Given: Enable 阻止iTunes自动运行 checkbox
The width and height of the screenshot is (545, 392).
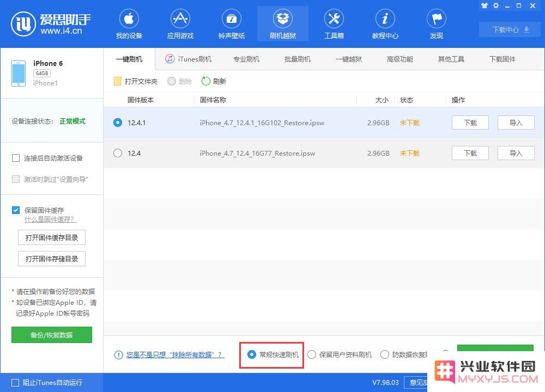Looking at the screenshot, I should (x=15, y=383).
